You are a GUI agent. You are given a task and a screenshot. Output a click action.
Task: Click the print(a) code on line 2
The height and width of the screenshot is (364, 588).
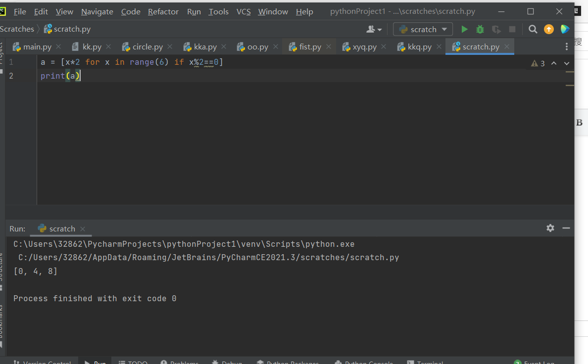60,76
